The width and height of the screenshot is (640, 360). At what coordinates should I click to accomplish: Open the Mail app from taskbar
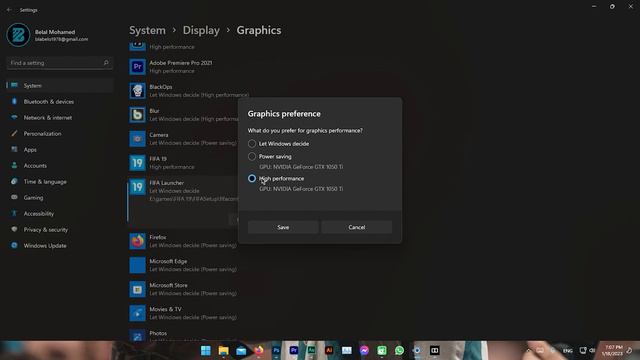click(241, 351)
